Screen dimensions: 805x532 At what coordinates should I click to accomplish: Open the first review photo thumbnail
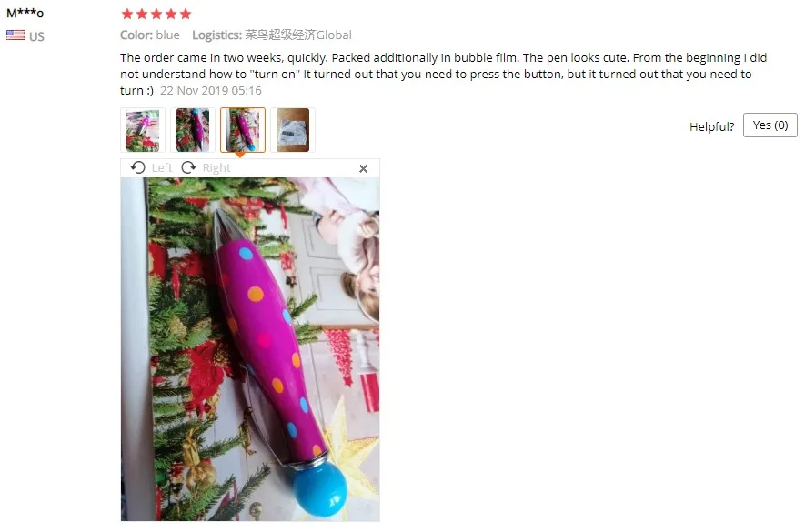click(143, 130)
